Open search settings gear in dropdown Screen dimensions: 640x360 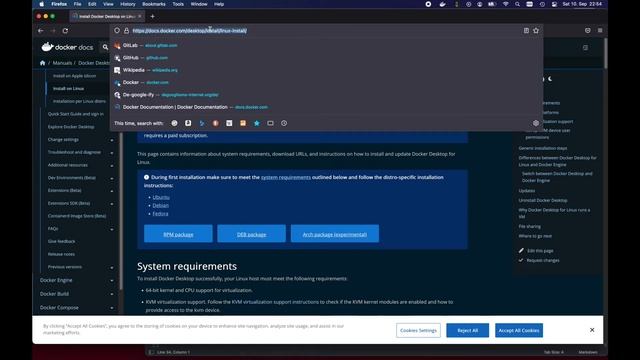click(536, 123)
